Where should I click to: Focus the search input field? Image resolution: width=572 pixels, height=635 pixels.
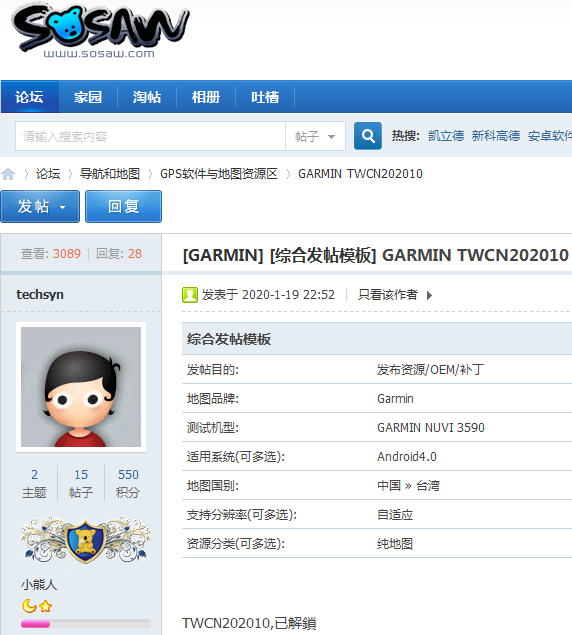coord(150,136)
